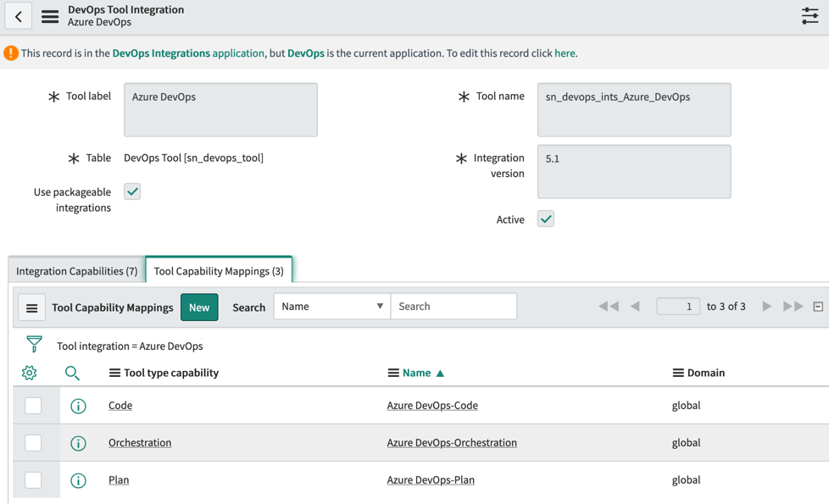Click the Tool label field
Image resolution: width=829 pixels, height=504 pixels.
(x=220, y=110)
